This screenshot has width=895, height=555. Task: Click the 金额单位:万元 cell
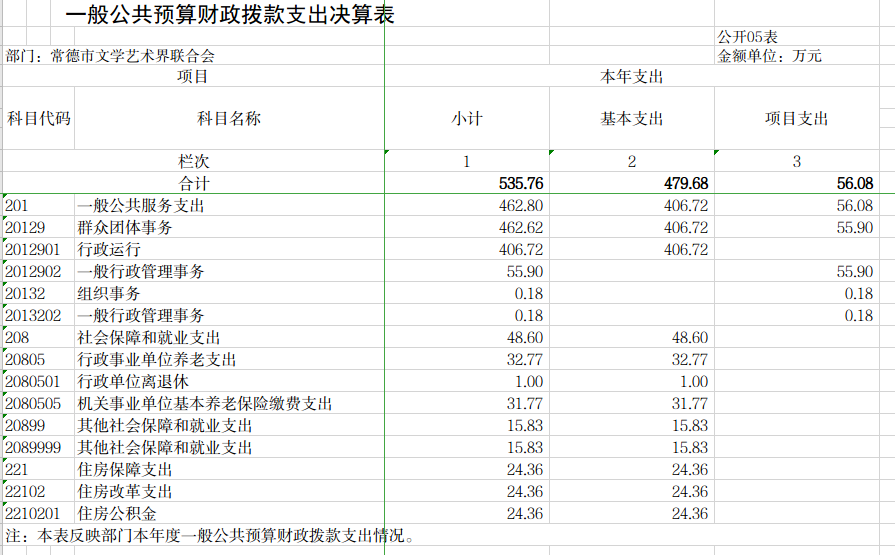point(769,56)
